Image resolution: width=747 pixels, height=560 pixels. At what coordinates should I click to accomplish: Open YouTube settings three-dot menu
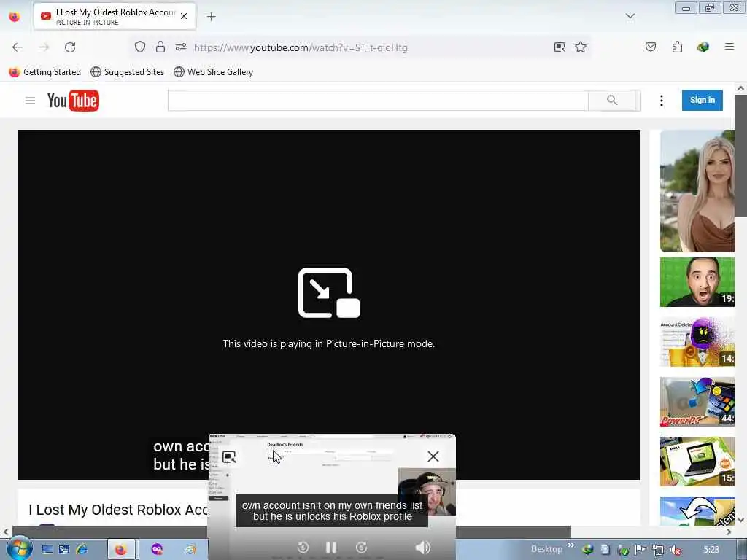pyautogui.click(x=661, y=101)
